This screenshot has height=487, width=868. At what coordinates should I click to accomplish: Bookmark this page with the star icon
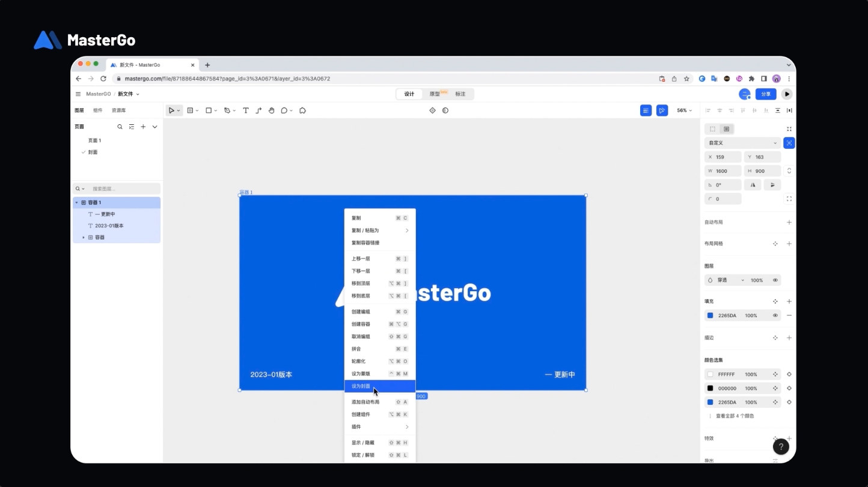pos(686,79)
